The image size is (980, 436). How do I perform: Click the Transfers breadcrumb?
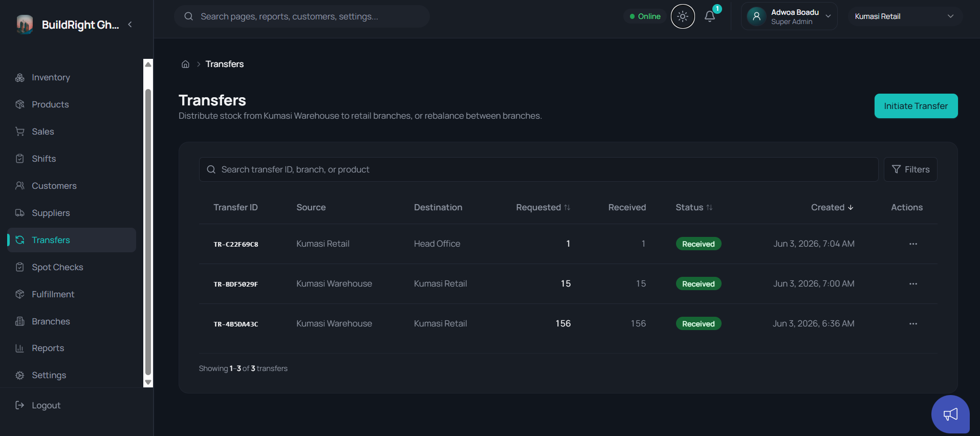click(225, 64)
